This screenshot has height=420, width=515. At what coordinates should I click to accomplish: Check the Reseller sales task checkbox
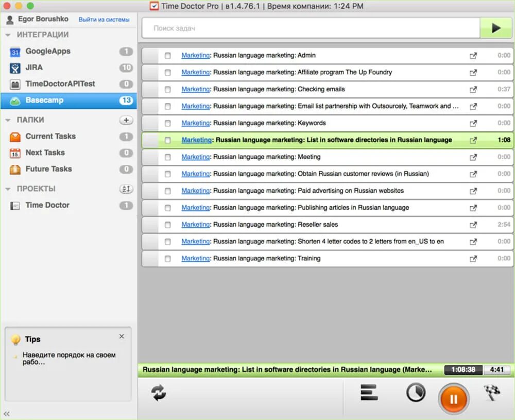(167, 225)
